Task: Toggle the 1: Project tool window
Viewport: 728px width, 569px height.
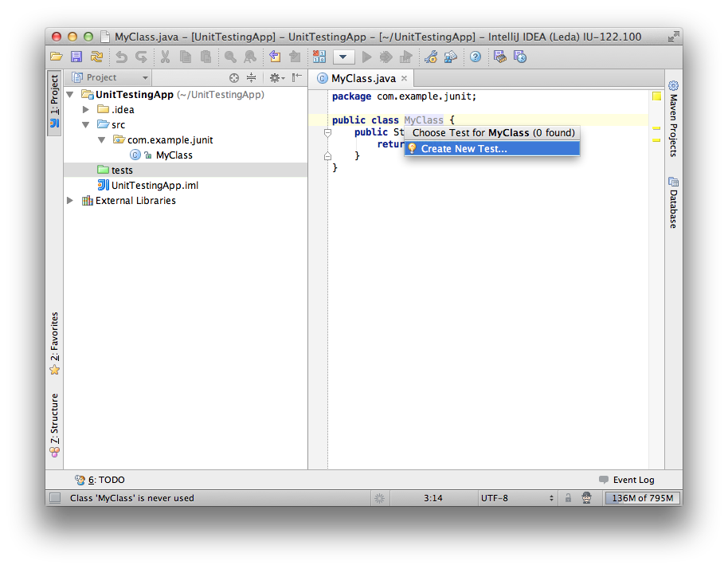Action: coord(54,103)
